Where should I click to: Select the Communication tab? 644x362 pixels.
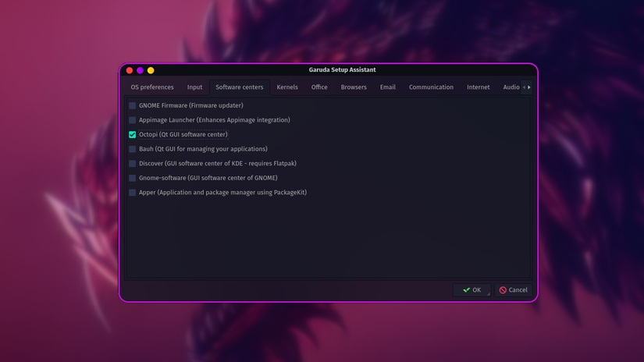431,87
